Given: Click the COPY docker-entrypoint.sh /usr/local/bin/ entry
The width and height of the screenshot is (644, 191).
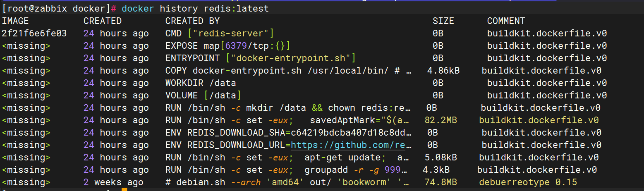Looking at the screenshot, I should [289, 71].
